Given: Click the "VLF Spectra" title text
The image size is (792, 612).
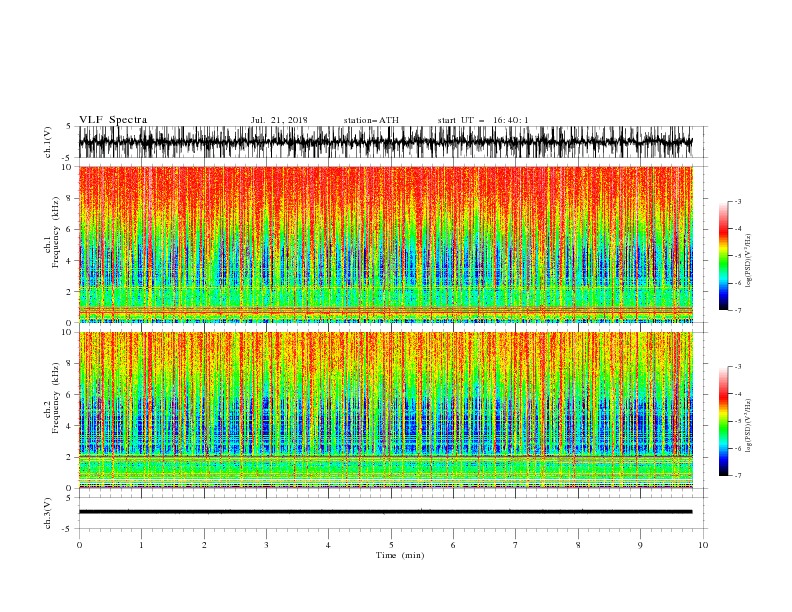Looking at the screenshot, I should (113, 120).
